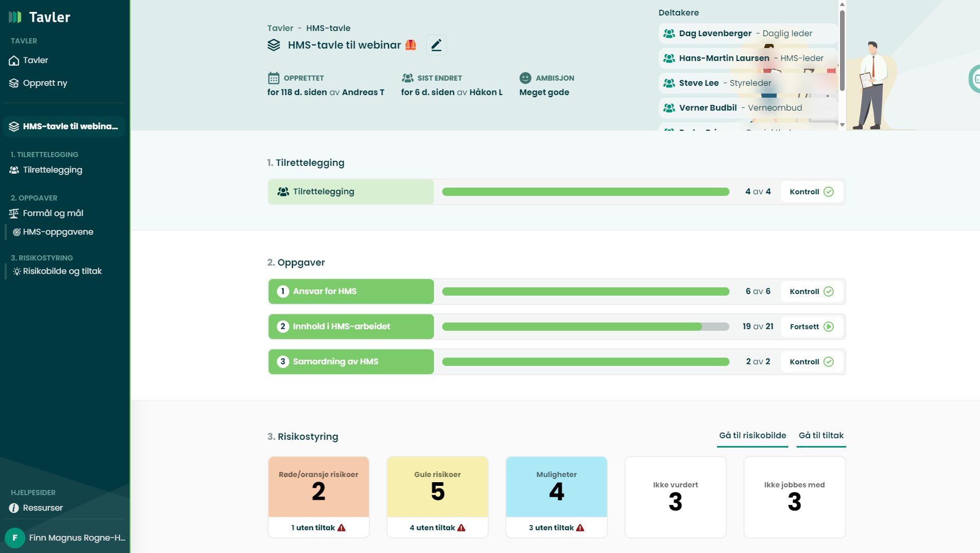Click warning triangle under Gule risikoer

[x=461, y=528]
